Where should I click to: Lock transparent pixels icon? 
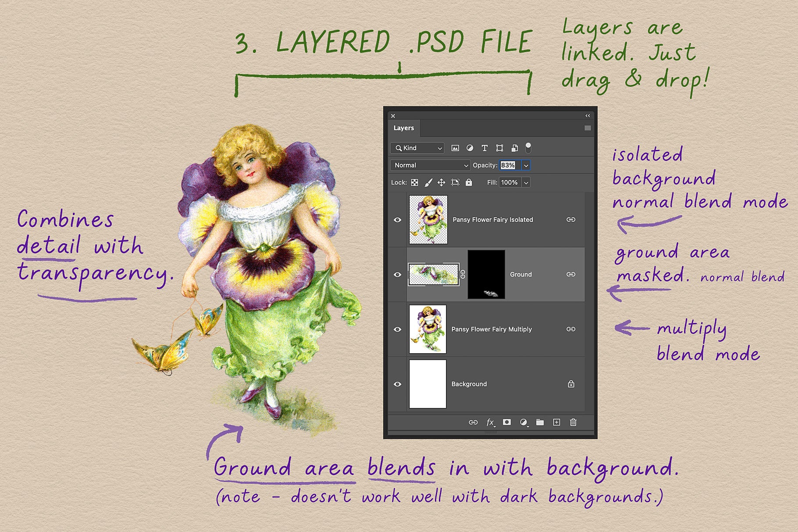pos(415,182)
